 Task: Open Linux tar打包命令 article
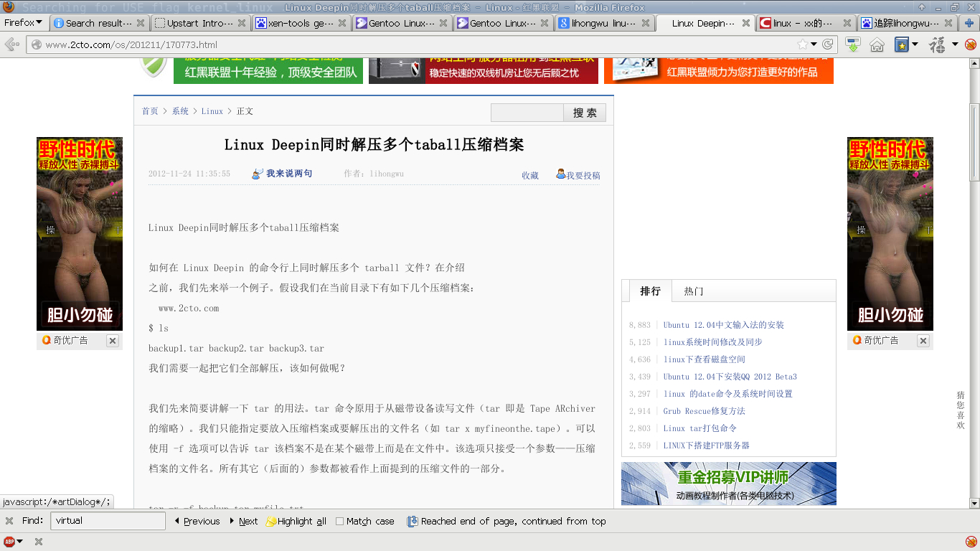point(700,428)
